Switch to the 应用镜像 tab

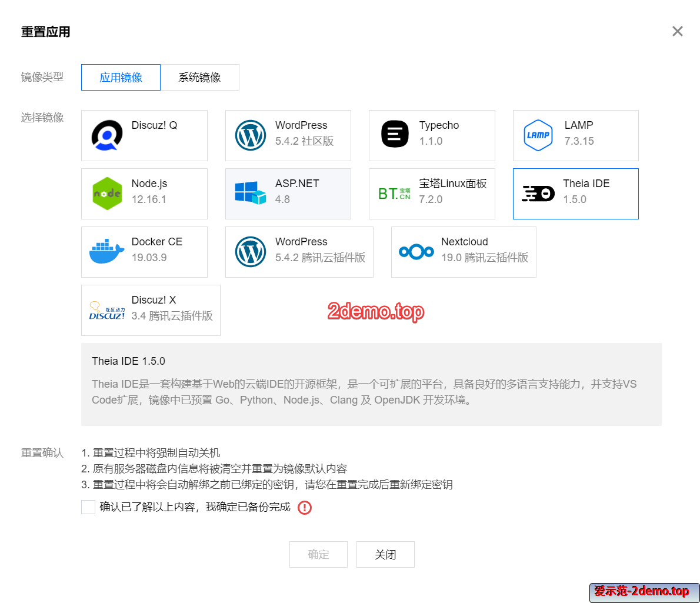[x=121, y=77]
